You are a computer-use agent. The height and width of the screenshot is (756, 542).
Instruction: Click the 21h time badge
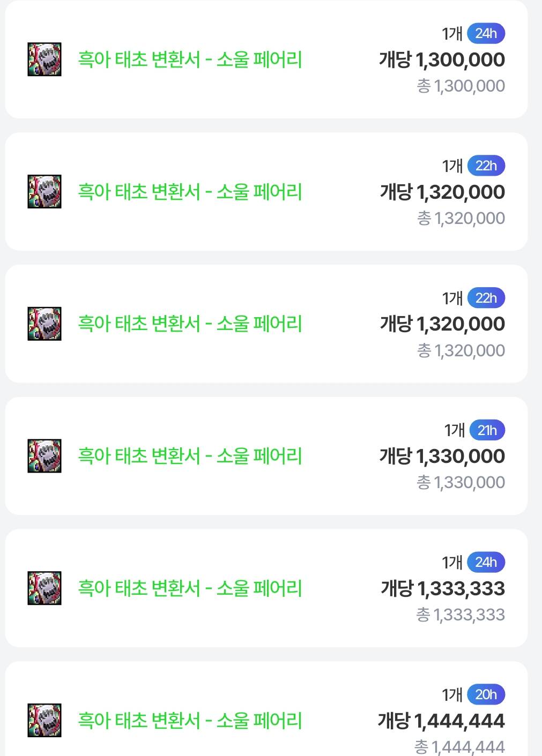(x=487, y=430)
